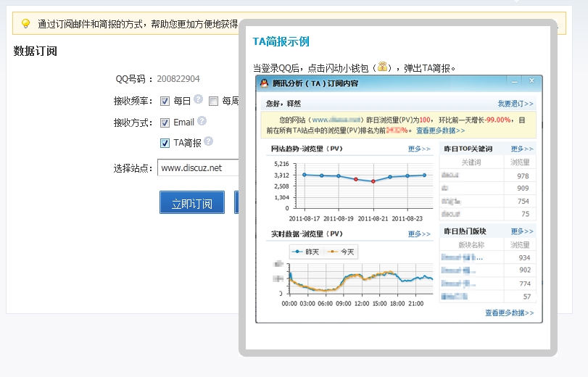Click greeting text 您好，释然
Screen dimensions: 588x377
283,104
